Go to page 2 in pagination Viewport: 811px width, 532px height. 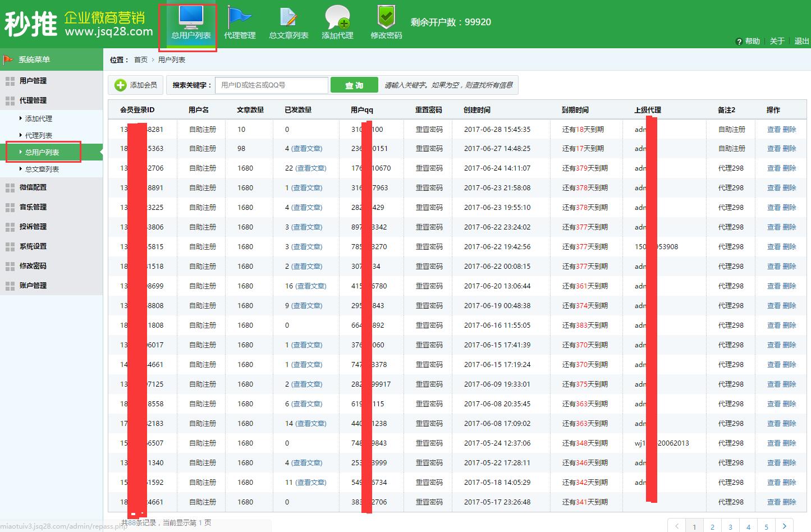(x=712, y=527)
